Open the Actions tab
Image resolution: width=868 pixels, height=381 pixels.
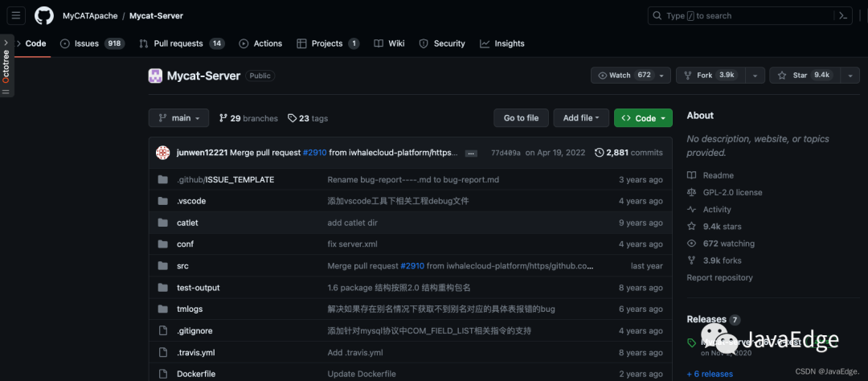pos(260,43)
